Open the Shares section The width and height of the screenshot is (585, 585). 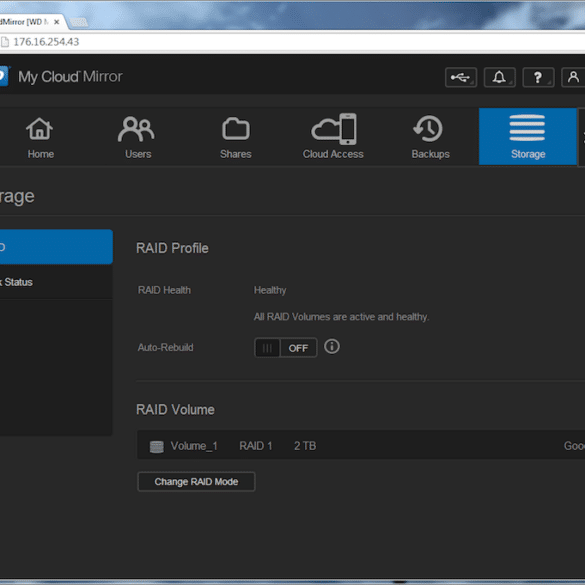235,137
